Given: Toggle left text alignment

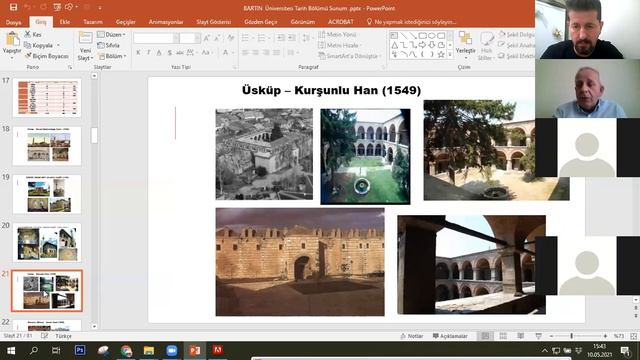Looking at the screenshot, I should coord(245,52).
